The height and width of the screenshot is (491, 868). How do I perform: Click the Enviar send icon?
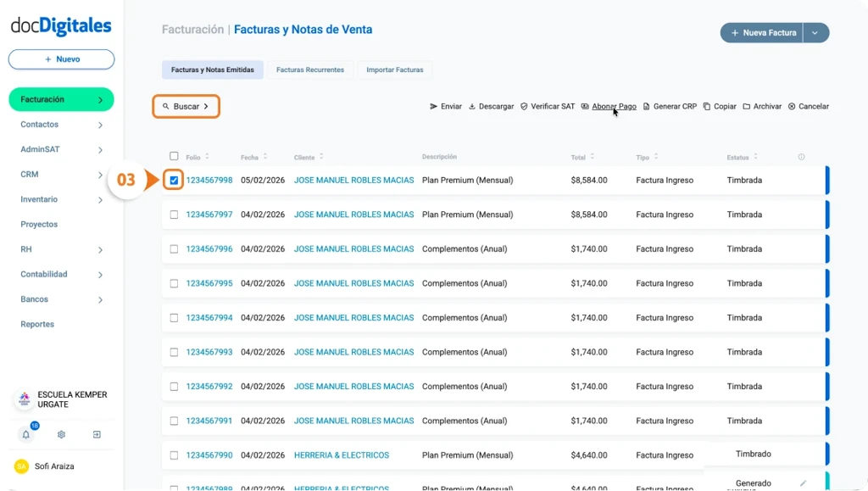tap(434, 107)
